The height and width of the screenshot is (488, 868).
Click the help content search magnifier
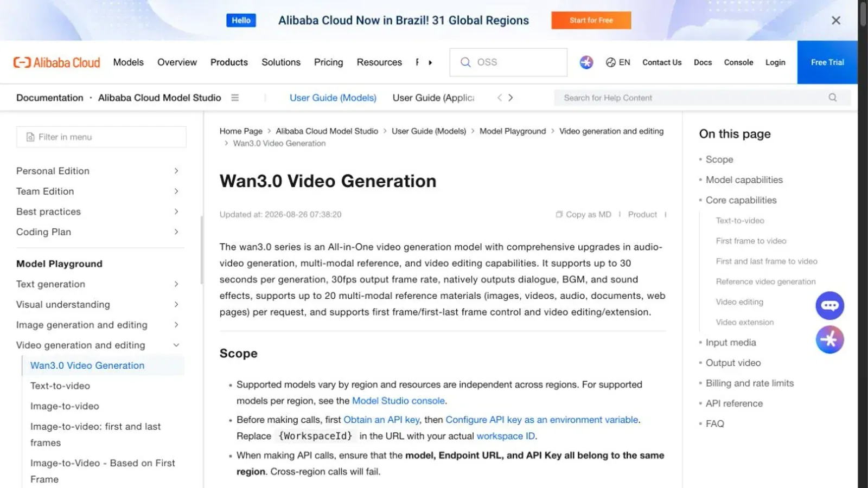[833, 98]
